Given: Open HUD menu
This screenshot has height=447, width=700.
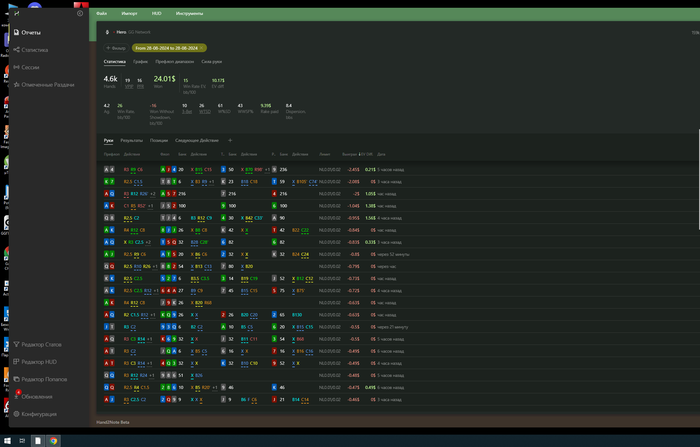Looking at the screenshot, I should point(157,13).
